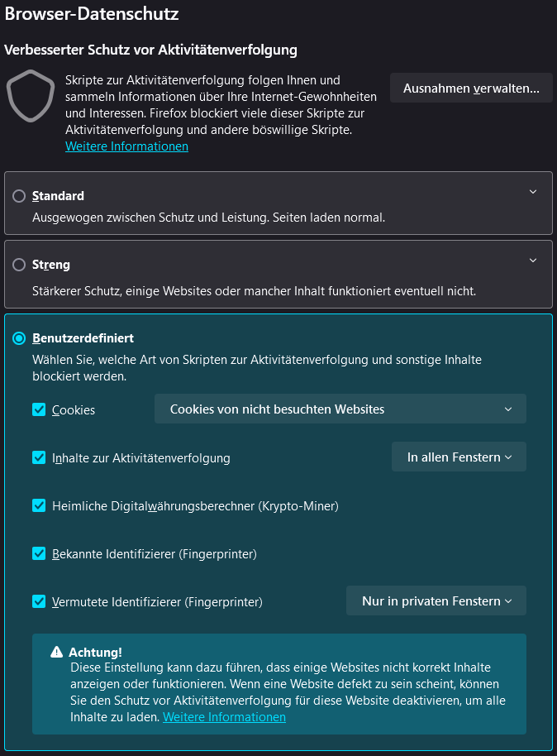This screenshot has width=557, height=756.
Task: Expand the Standard option details chevron
Action: (x=533, y=189)
